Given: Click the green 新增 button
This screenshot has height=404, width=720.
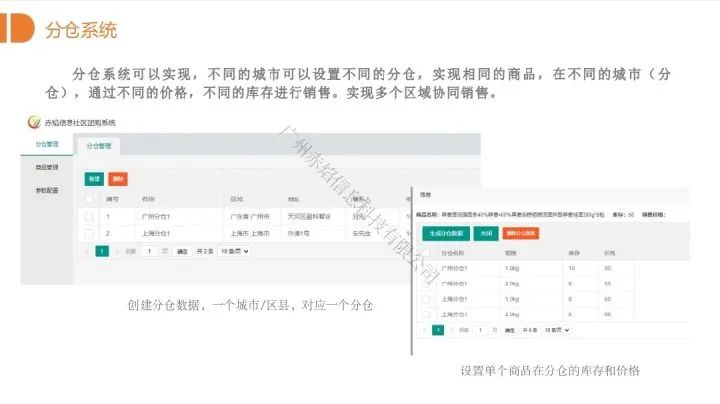Looking at the screenshot, I should [95, 178].
